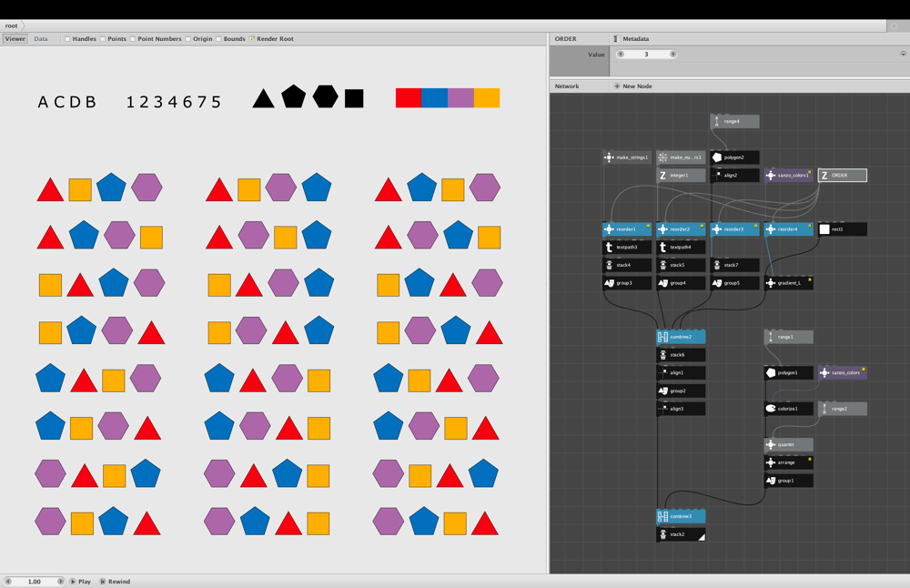The width and height of the screenshot is (910, 588).
Task: Increase the ORDER Value with right arrow
Action: [x=672, y=54]
